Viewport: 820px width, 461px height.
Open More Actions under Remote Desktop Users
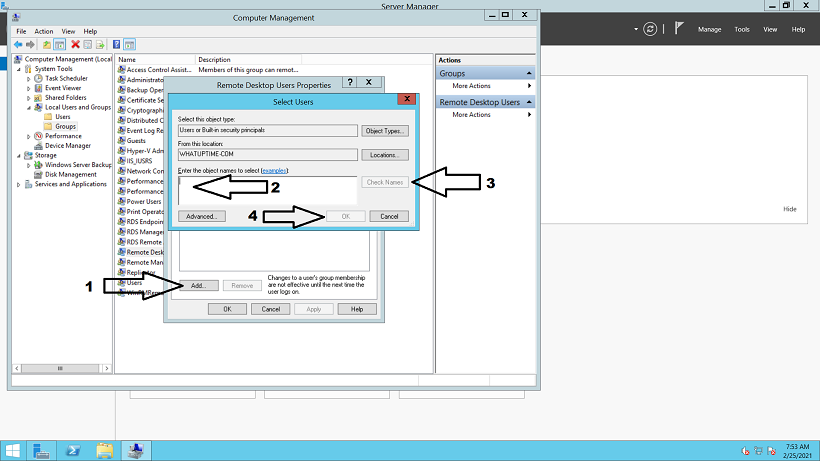[x=471, y=114]
